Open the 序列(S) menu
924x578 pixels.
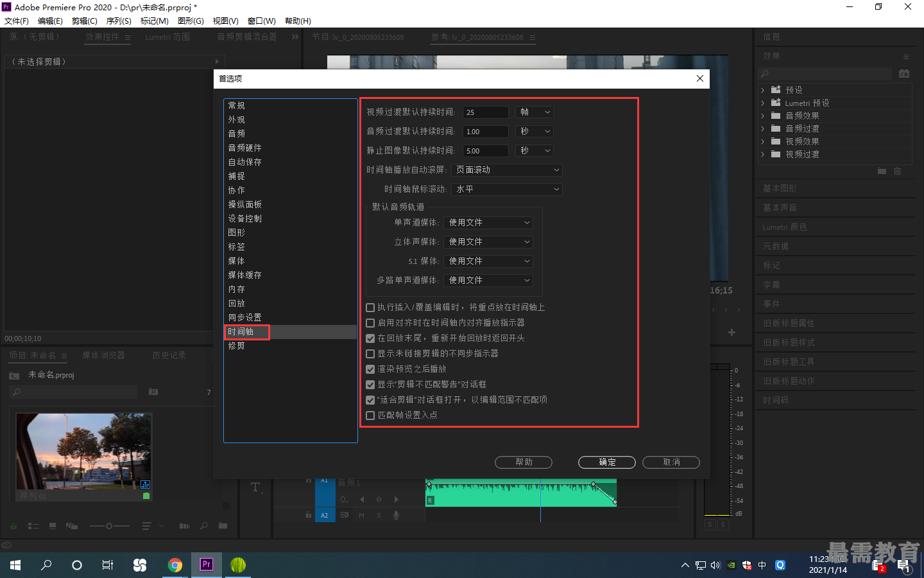pos(119,21)
